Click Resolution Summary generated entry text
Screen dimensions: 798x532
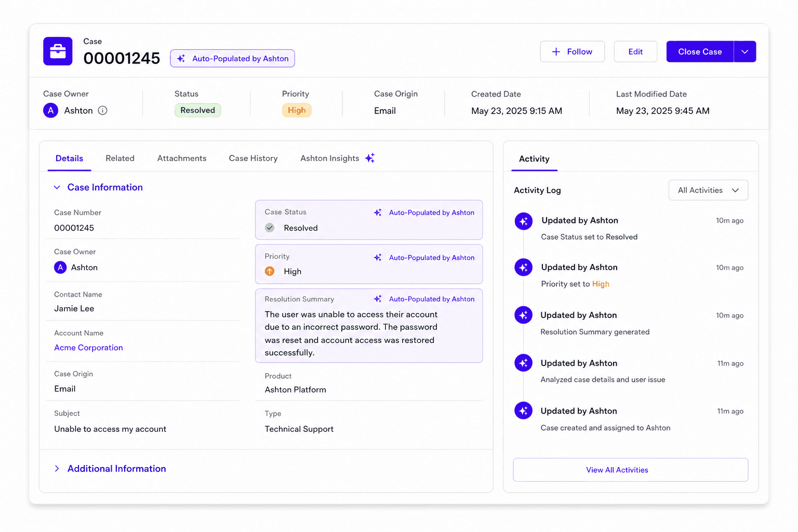click(x=595, y=332)
